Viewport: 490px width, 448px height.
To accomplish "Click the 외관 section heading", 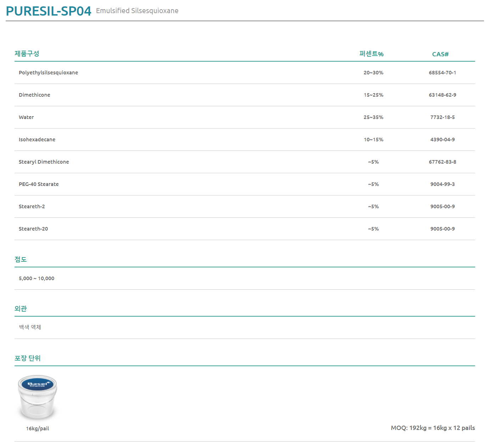I will coord(21,308).
